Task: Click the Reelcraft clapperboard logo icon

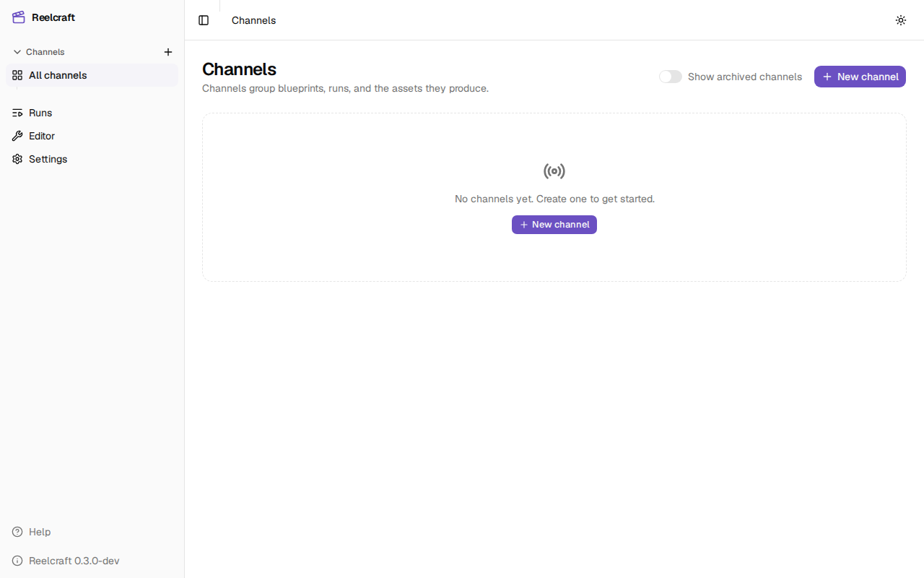Action: (19, 17)
